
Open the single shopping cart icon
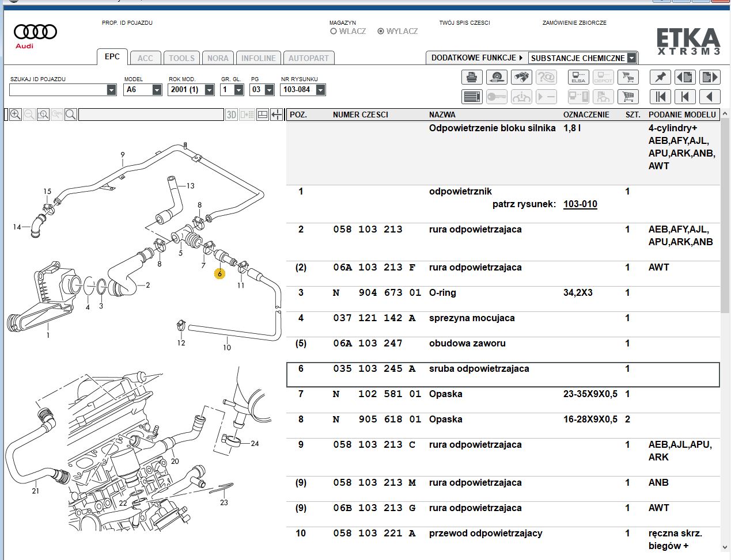tap(628, 97)
